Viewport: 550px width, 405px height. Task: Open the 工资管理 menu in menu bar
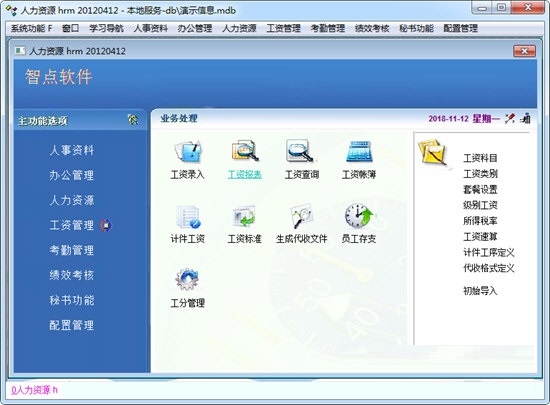pos(283,28)
